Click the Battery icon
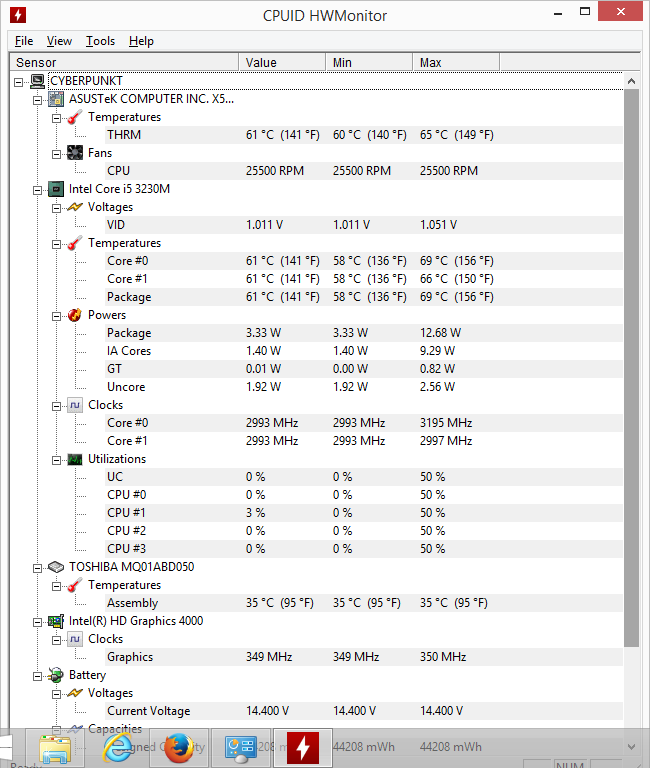Image resolution: width=650 pixels, height=768 pixels. pyautogui.click(x=56, y=675)
